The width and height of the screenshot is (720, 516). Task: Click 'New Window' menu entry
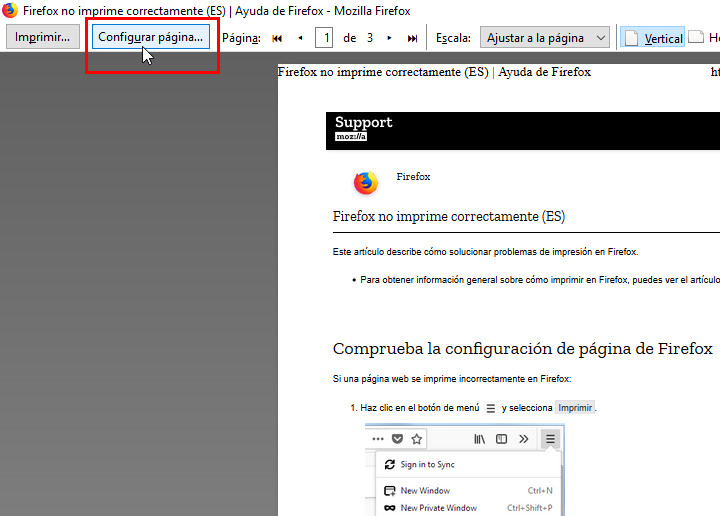click(425, 491)
